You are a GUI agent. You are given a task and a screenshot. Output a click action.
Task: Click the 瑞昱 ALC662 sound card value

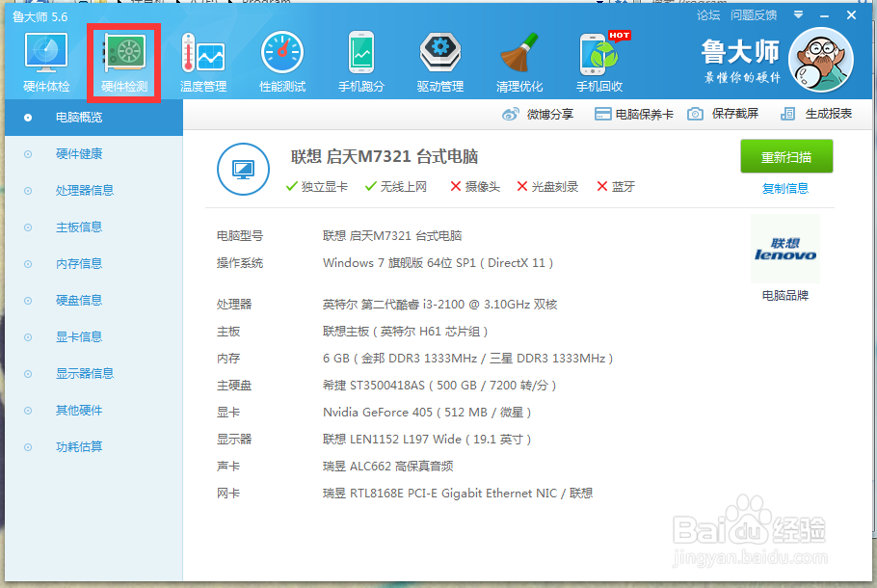388,466
